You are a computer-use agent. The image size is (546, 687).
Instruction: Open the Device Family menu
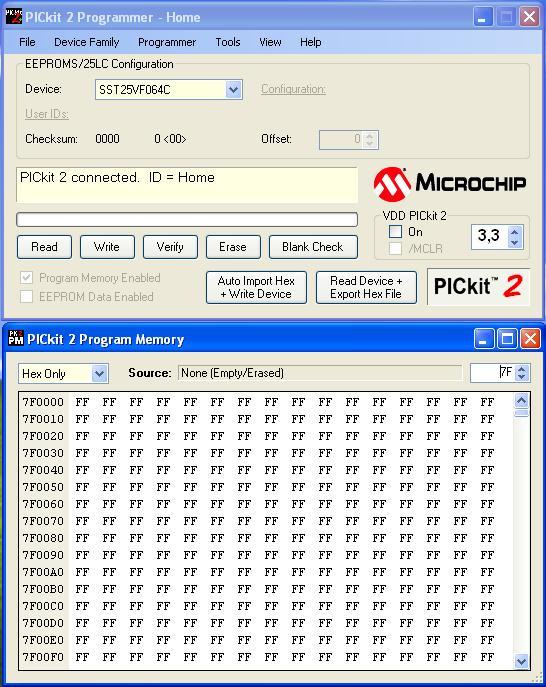(x=86, y=42)
